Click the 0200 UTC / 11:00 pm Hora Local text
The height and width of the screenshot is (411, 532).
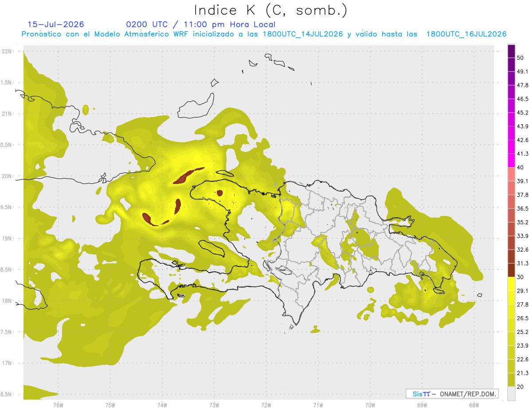201,24
